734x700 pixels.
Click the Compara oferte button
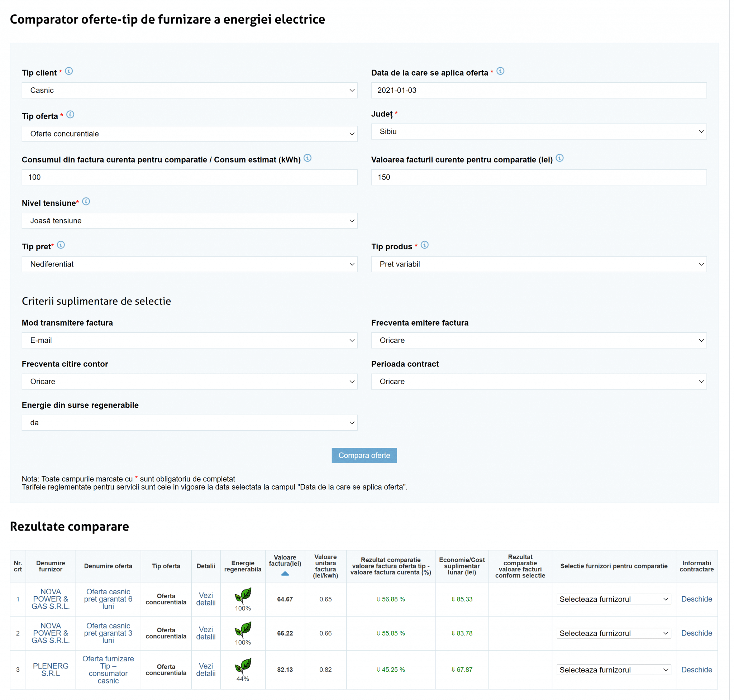pyautogui.click(x=364, y=455)
